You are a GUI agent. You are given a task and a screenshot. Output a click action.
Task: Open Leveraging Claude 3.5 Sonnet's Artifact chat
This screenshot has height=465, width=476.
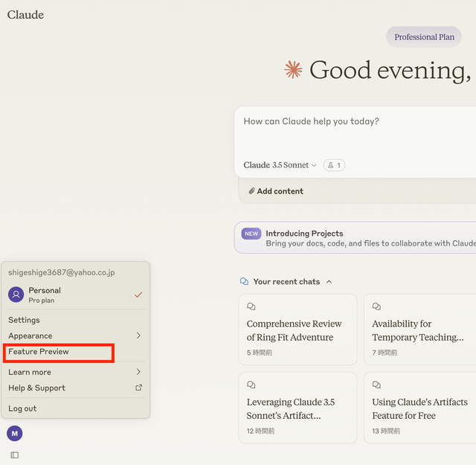pos(297,408)
